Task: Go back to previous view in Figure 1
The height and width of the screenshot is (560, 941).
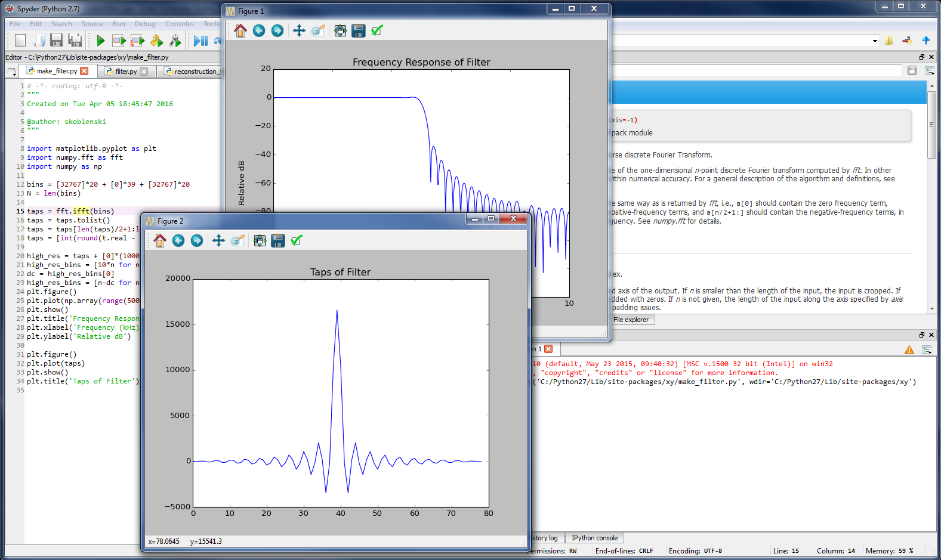Action: [259, 30]
